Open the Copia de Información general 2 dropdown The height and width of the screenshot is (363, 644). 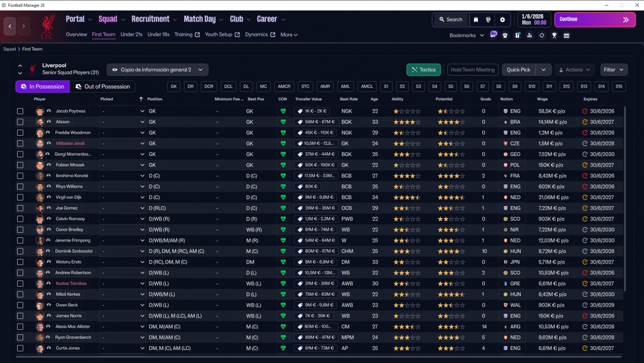click(x=157, y=70)
